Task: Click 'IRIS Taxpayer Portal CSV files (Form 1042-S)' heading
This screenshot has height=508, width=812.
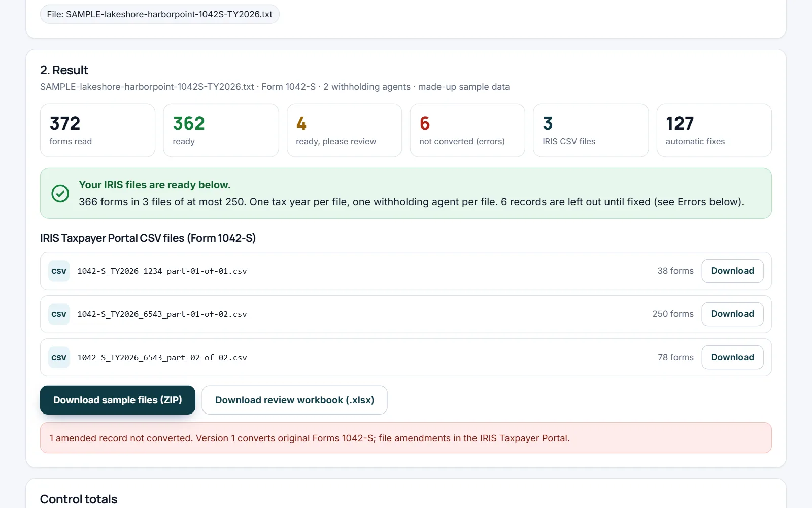Action: [x=148, y=238]
